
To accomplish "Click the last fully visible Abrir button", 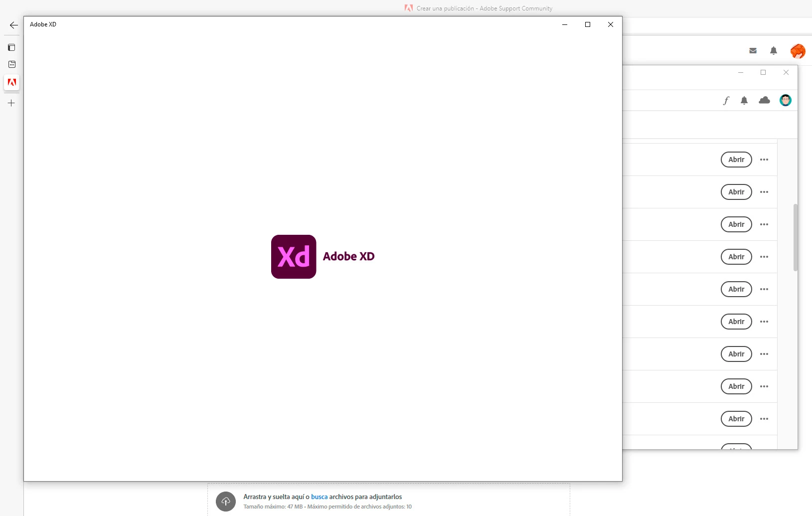I will tap(736, 419).
